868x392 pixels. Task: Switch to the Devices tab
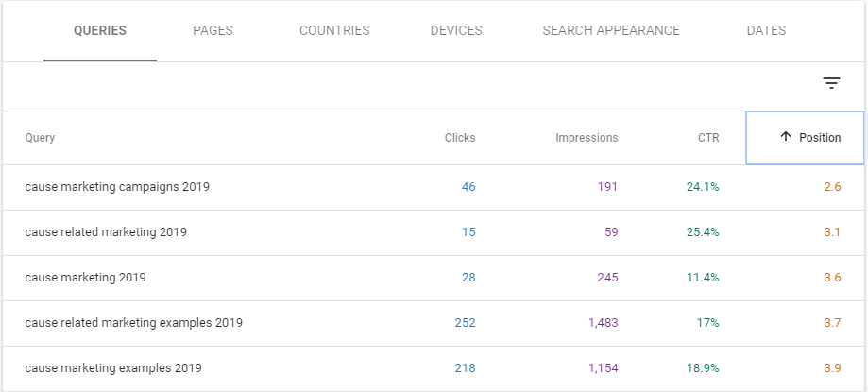point(456,30)
